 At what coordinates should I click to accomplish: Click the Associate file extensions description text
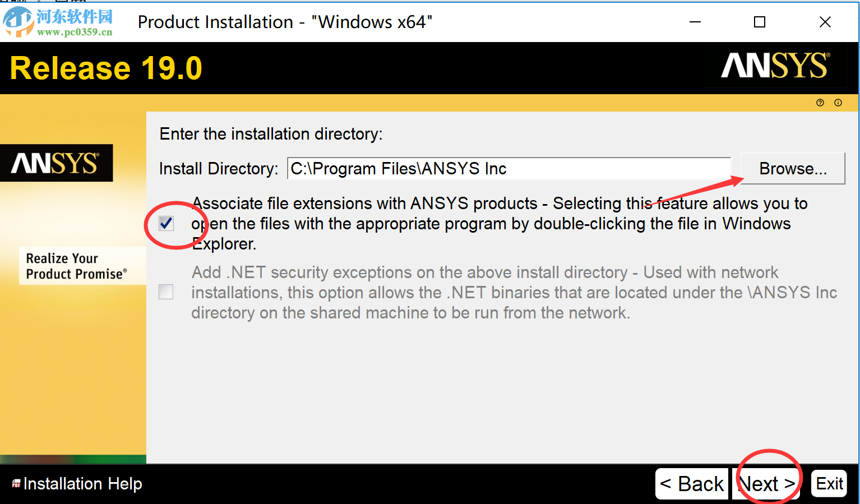click(499, 224)
